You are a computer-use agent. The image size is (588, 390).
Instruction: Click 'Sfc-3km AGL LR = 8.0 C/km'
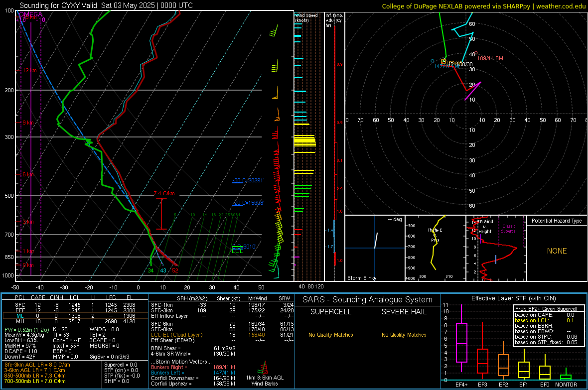pos(37,365)
